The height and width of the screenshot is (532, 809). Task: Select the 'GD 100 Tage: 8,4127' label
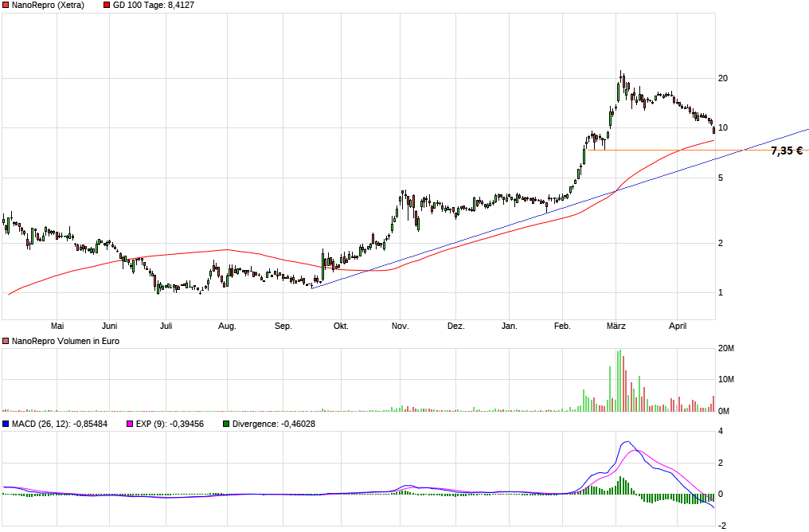[x=154, y=5]
